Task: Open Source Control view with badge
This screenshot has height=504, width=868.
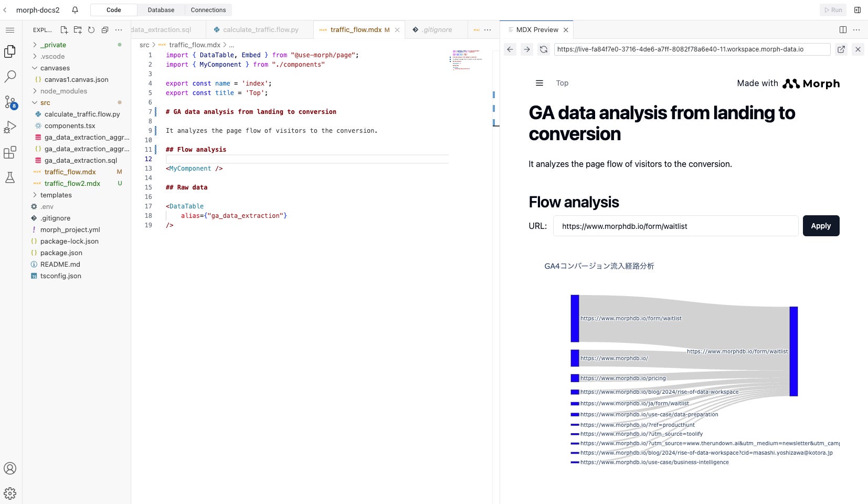Action: pos(10,102)
